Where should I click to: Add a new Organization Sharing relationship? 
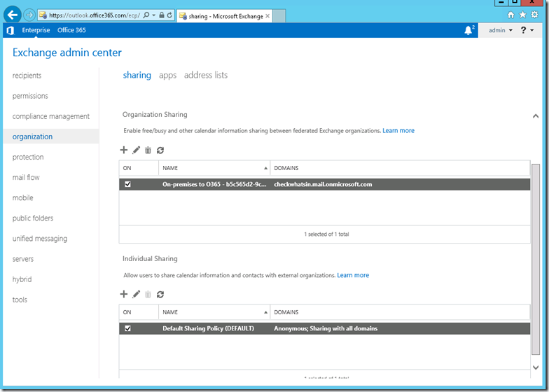point(123,150)
